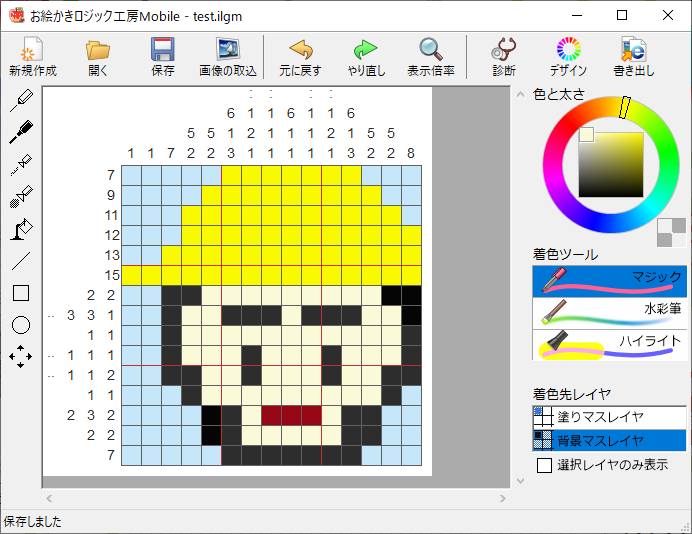Collapse side panel with up chevron
The width and height of the screenshot is (692, 534).
(x=521, y=94)
